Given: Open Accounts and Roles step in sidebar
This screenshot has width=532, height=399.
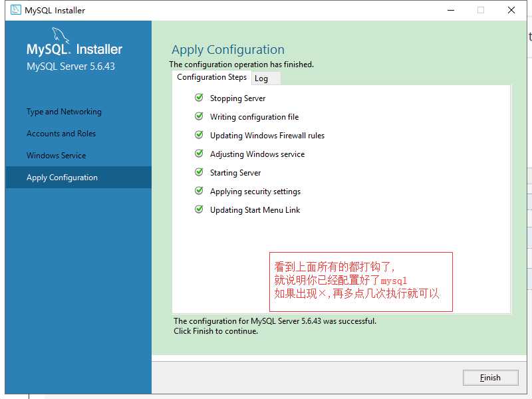Looking at the screenshot, I should pyautogui.click(x=61, y=134).
